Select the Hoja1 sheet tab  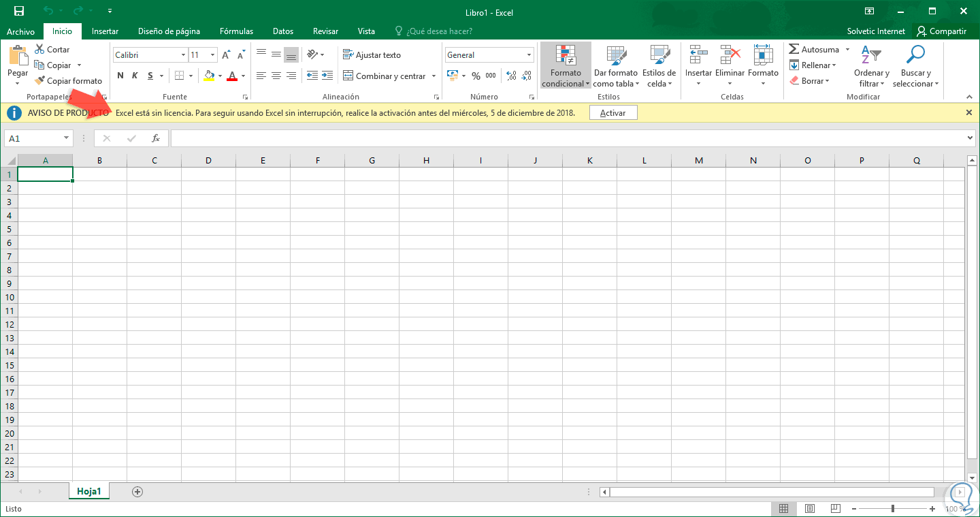point(89,491)
